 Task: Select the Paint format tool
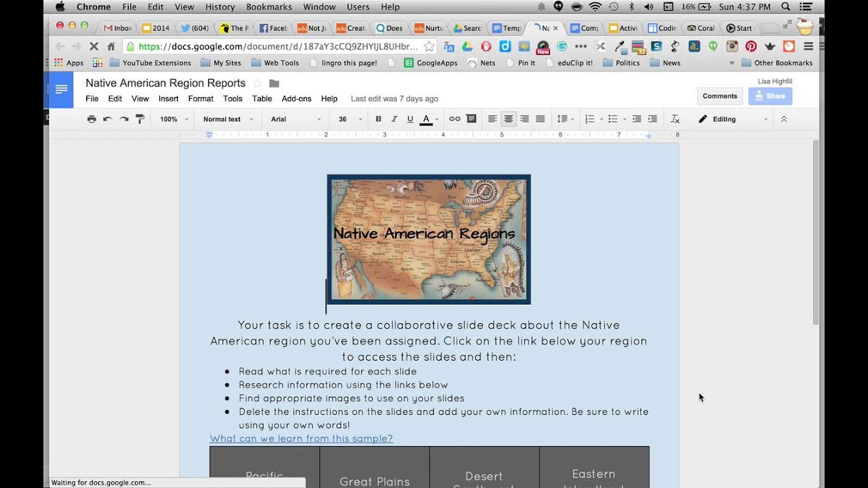point(140,119)
